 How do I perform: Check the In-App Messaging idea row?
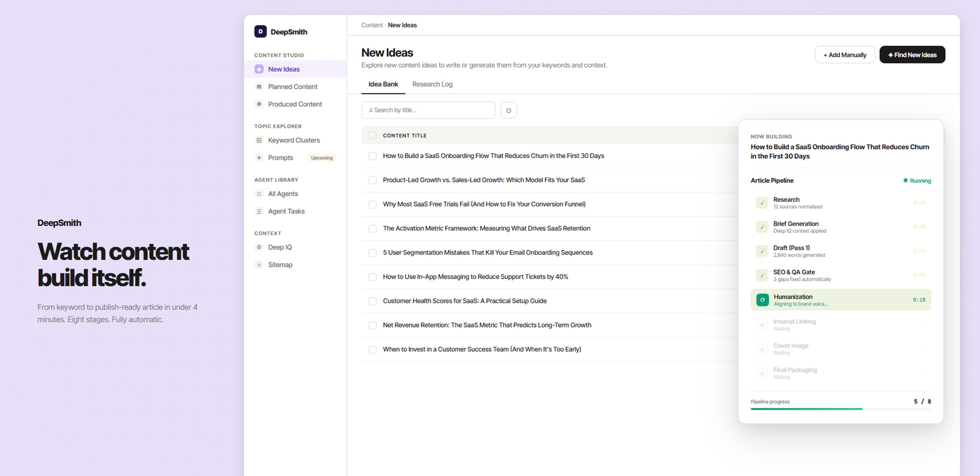tap(373, 277)
